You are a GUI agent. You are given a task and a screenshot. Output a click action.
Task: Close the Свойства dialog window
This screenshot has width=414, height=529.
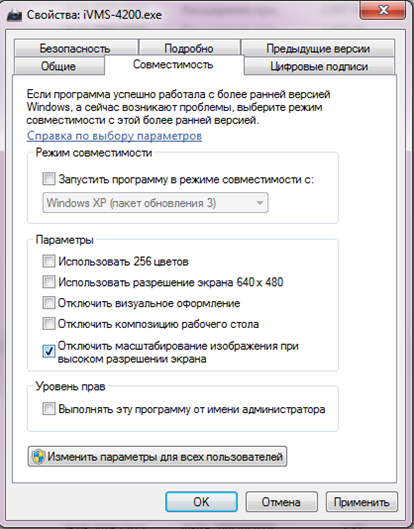pos(383,11)
